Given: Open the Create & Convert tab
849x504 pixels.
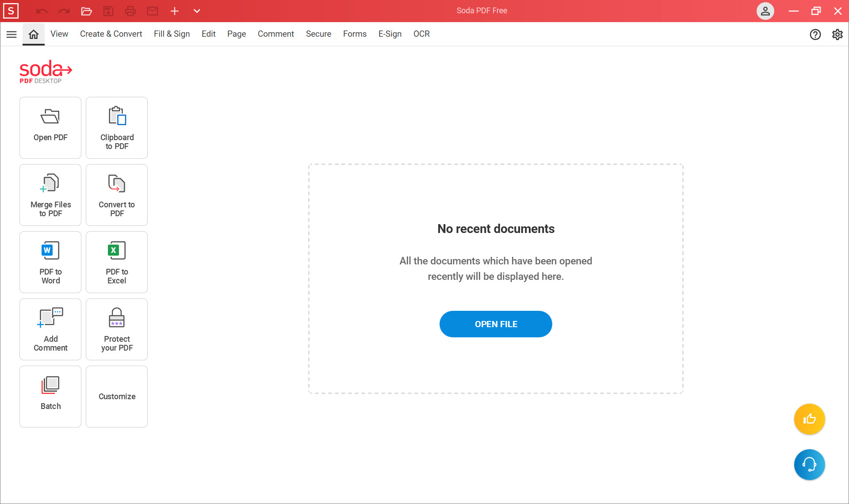Looking at the screenshot, I should (111, 34).
